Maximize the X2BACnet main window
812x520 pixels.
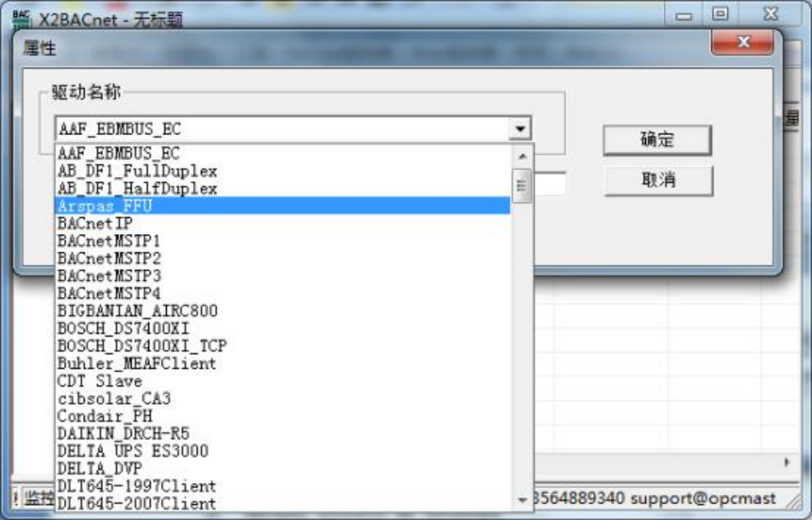click(720, 14)
